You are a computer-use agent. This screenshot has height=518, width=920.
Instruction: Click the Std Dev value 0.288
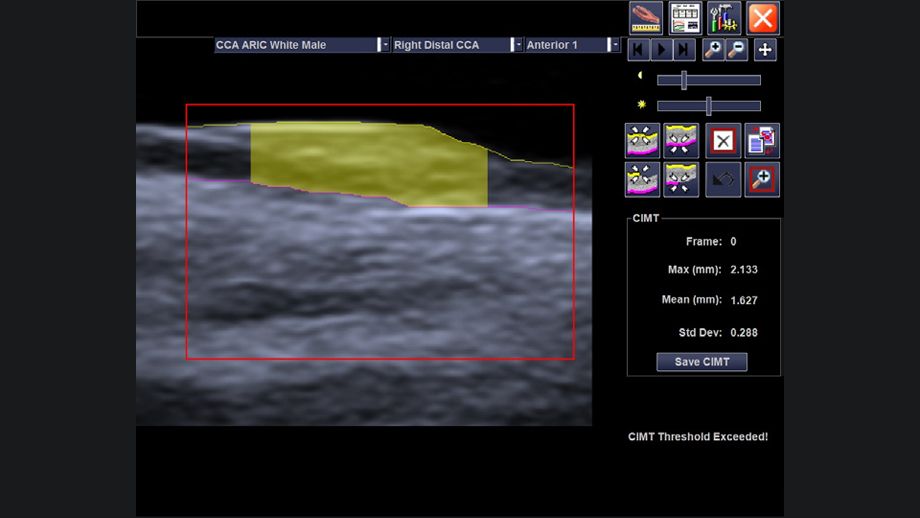tap(744, 333)
